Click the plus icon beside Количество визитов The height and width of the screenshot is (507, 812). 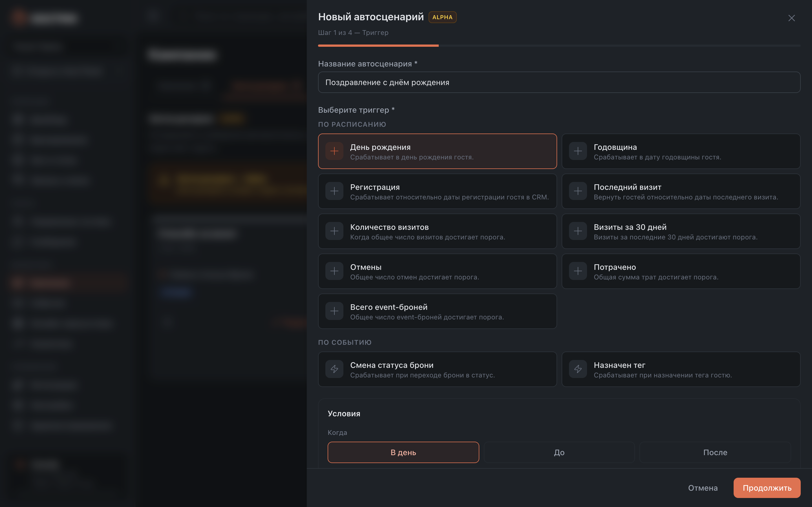(x=334, y=231)
